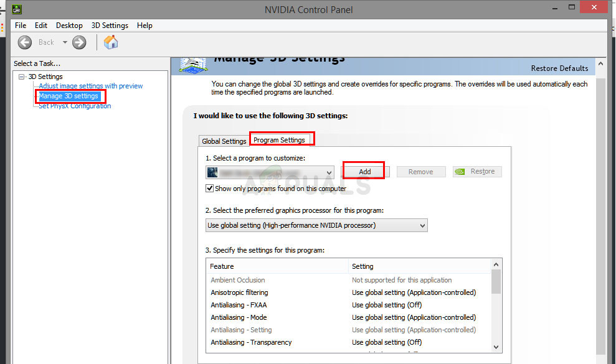616x364 pixels.
Task: Click main panel scroll up arrow
Action: click(600, 63)
